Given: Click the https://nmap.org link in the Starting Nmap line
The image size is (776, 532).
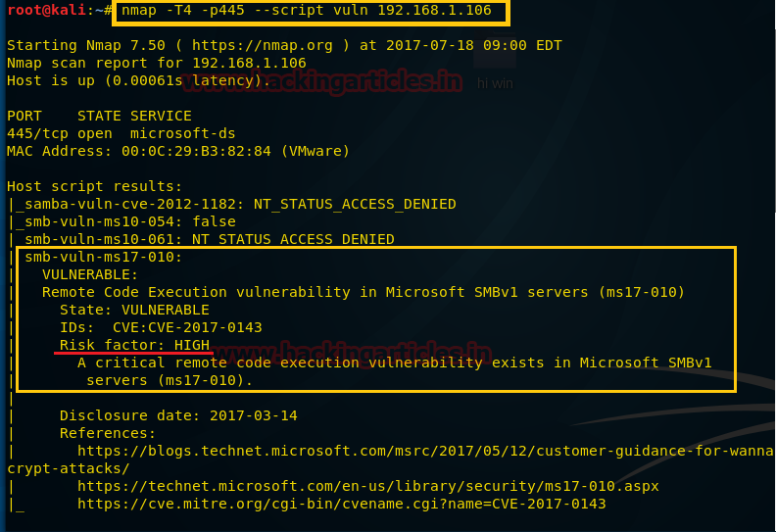Looking at the screenshot, I should tap(262, 45).
